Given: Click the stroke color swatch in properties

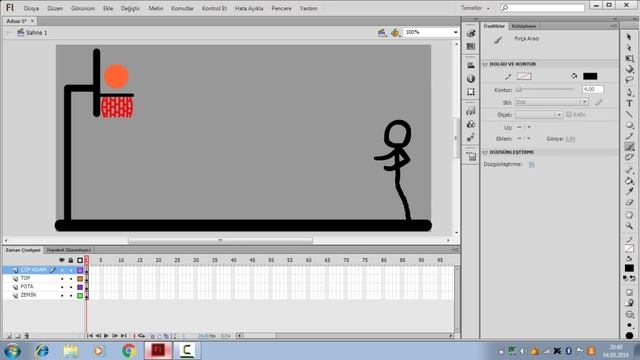Looking at the screenshot, I should coord(524,76).
